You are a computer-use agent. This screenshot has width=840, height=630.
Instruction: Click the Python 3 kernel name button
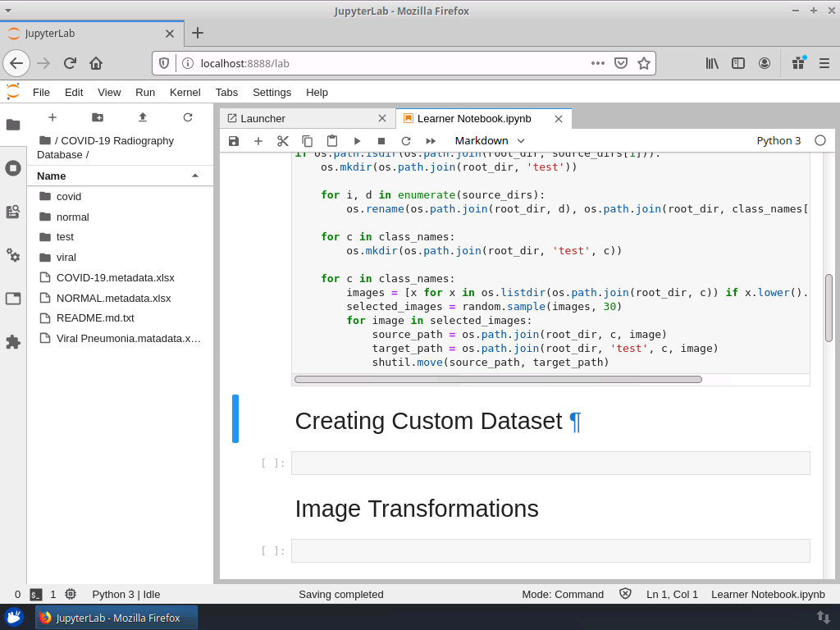(778, 141)
